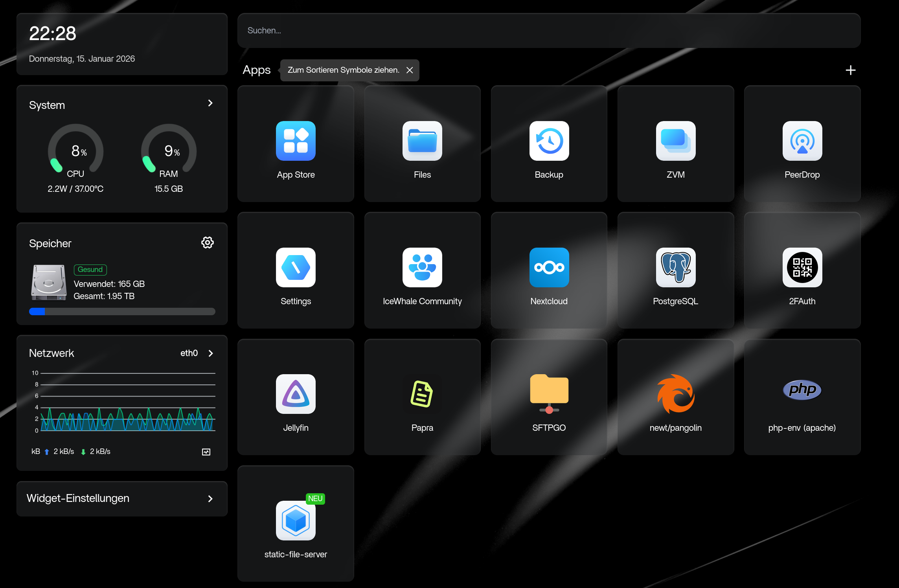This screenshot has width=899, height=588.
Task: Click the plus button to add app
Action: [850, 70]
